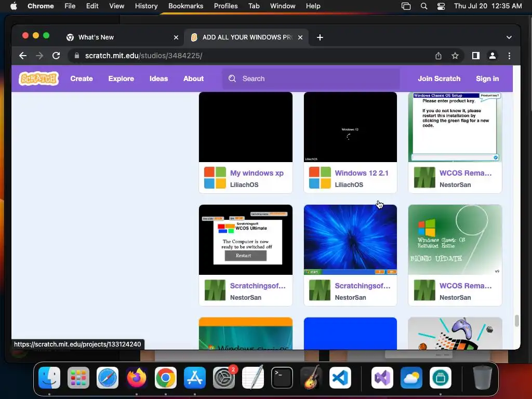
Task: Open Control Center in menu bar
Action: 441,6
